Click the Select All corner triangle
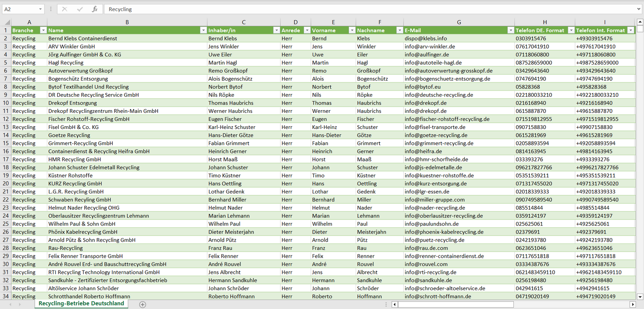Image resolution: width=644 pixels, height=309 pixels. (x=6, y=22)
